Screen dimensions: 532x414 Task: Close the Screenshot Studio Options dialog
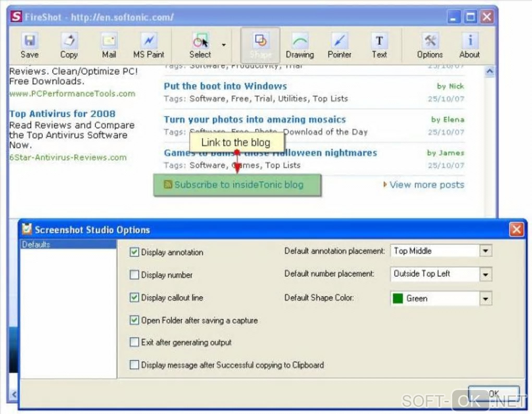516,229
